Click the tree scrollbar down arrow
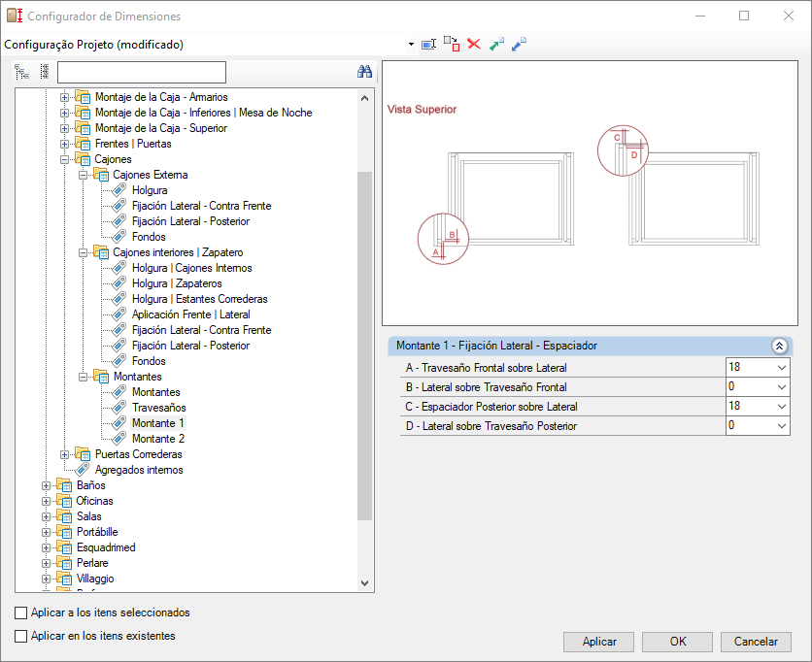 point(364,582)
